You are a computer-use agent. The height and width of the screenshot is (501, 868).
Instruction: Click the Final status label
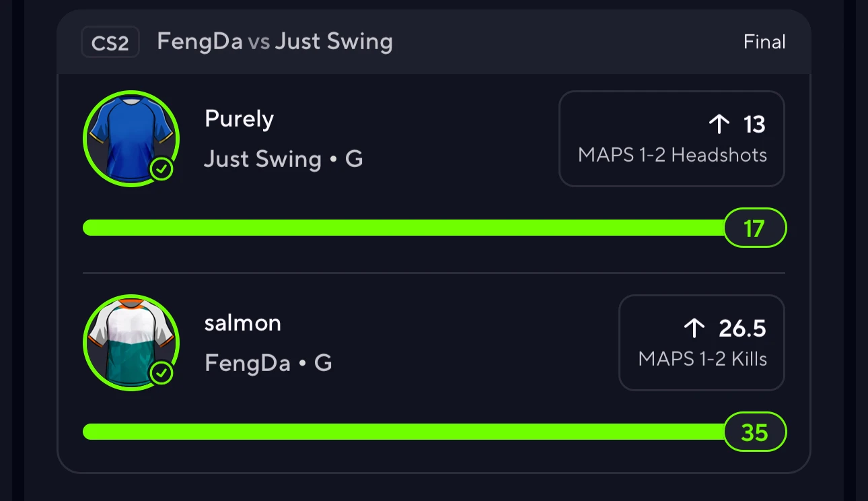coord(764,42)
